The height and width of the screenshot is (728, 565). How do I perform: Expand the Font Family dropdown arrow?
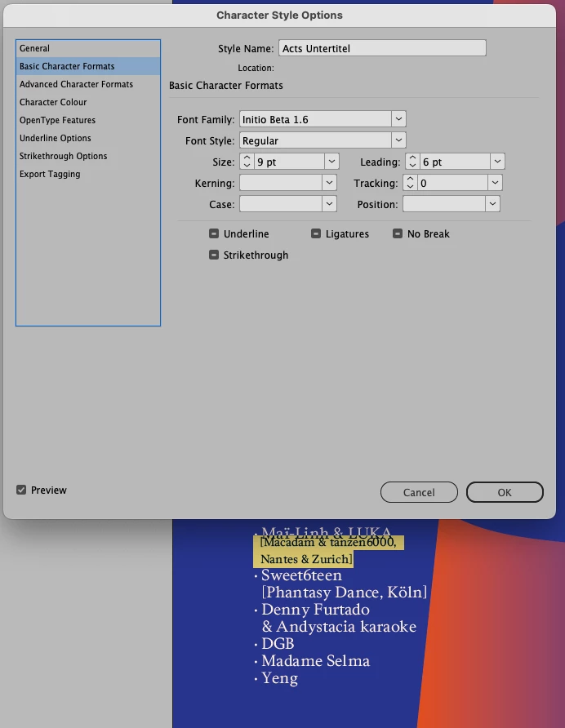pyautogui.click(x=398, y=119)
